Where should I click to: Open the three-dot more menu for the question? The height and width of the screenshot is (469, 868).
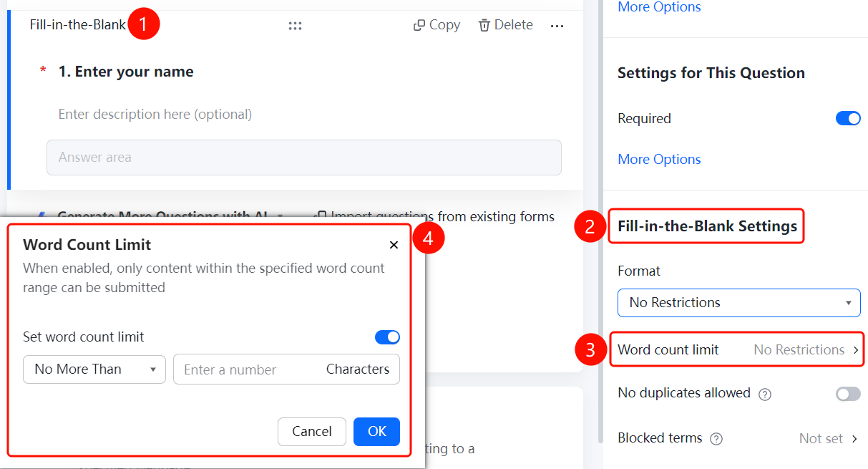[x=557, y=26]
